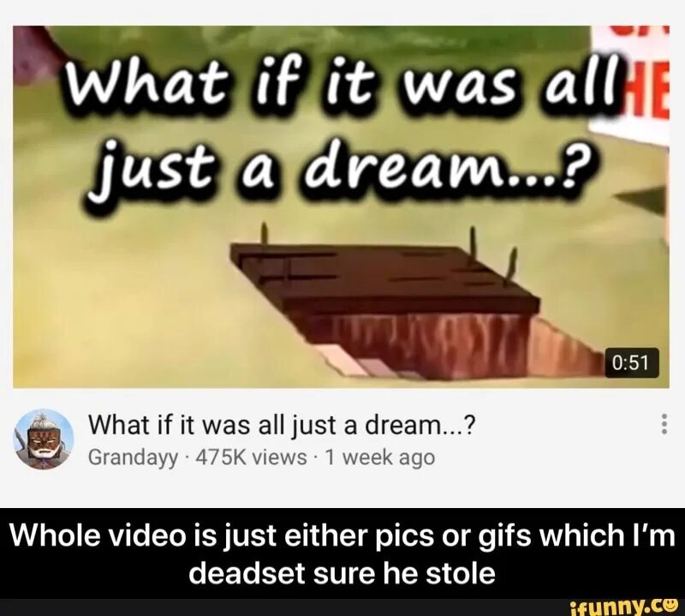Open the video title 'What if it was all just a dream...?'

[282, 424]
